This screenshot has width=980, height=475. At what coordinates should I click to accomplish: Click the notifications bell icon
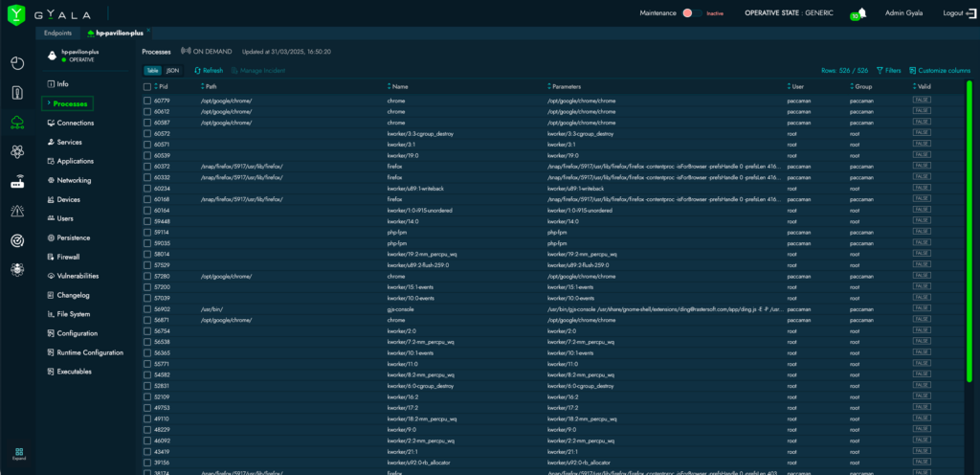861,12
